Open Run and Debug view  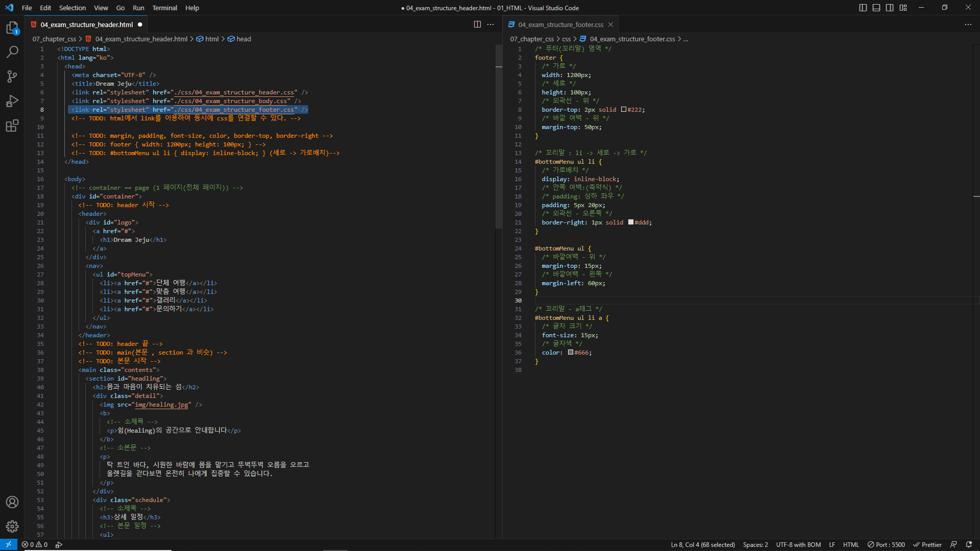[12, 101]
